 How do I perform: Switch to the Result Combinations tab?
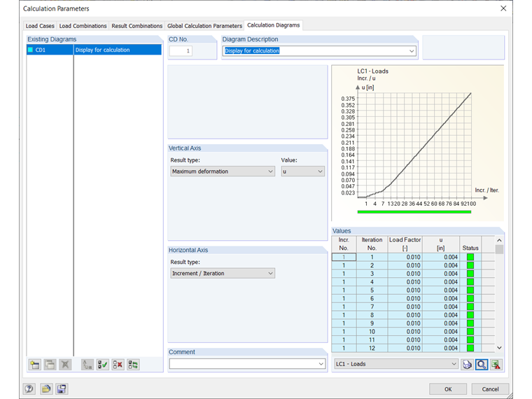(137, 26)
